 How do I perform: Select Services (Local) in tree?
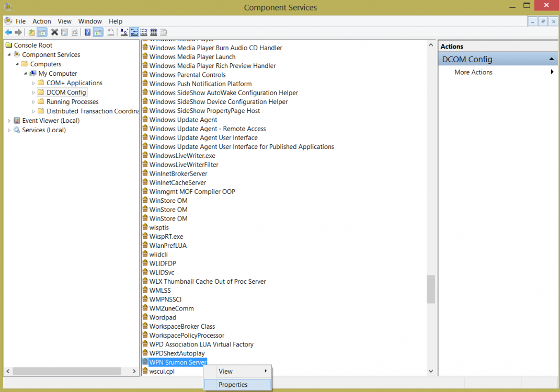pos(43,130)
